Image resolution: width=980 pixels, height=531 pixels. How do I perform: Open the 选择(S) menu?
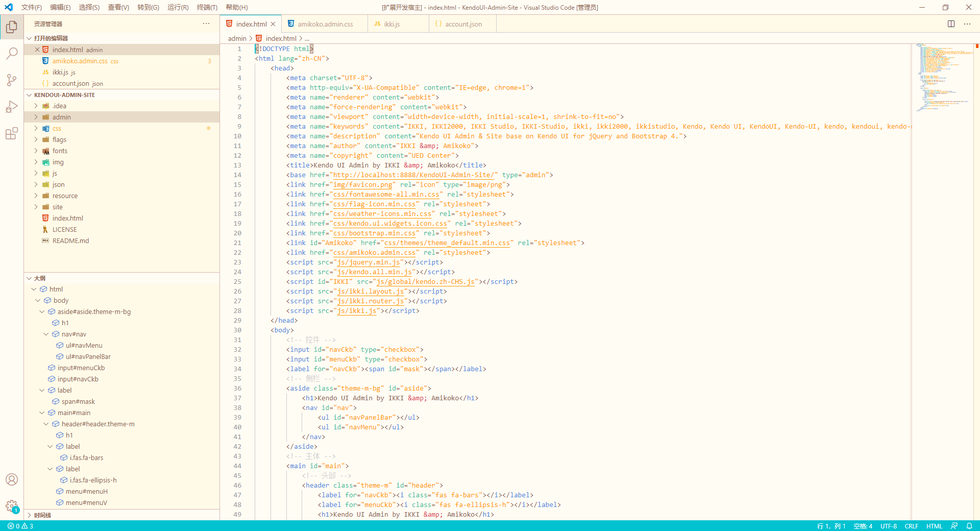click(x=89, y=7)
